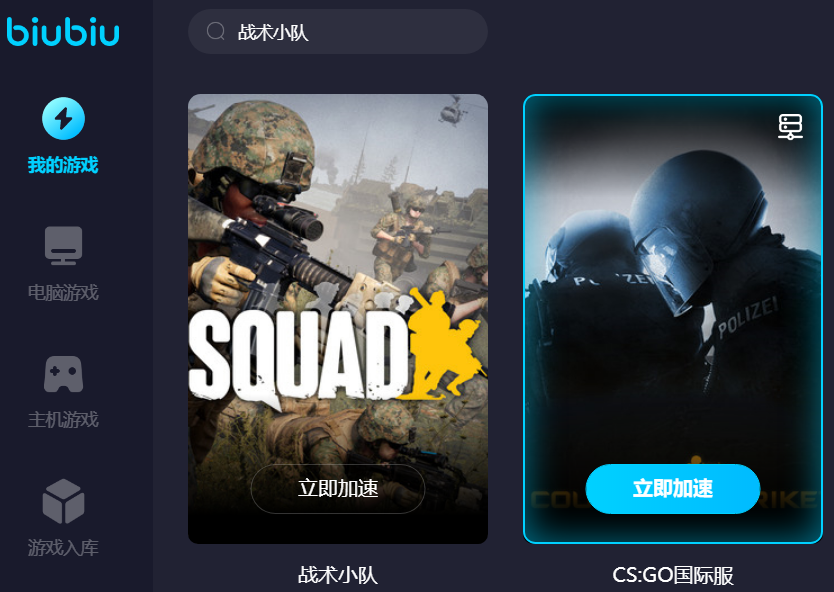Open the 我的游戏 tab label
This screenshot has width=834, height=592.
coord(63,165)
